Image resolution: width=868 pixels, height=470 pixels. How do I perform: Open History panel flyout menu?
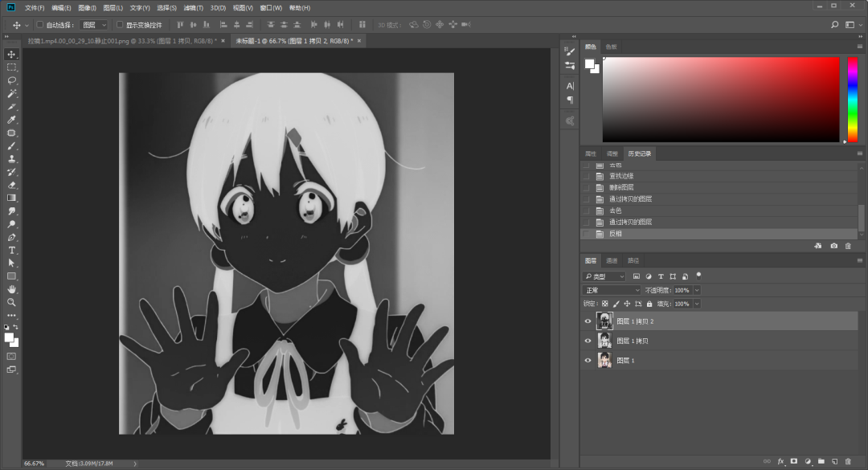[860, 153]
